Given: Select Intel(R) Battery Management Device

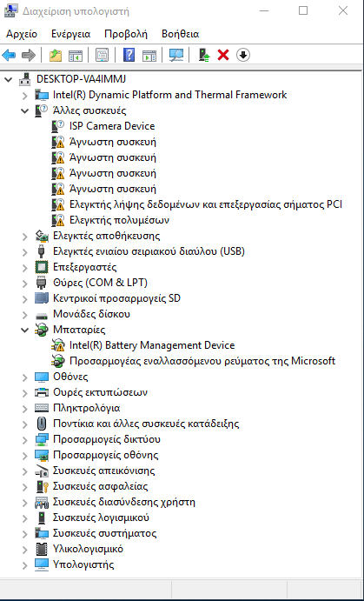Looking at the screenshot, I should point(152,345).
